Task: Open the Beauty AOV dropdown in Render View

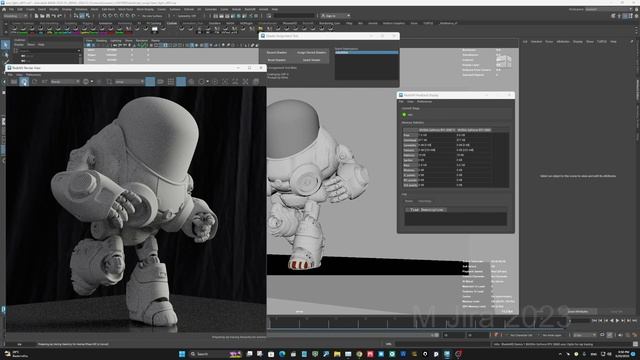Action: pyautogui.click(x=65, y=82)
